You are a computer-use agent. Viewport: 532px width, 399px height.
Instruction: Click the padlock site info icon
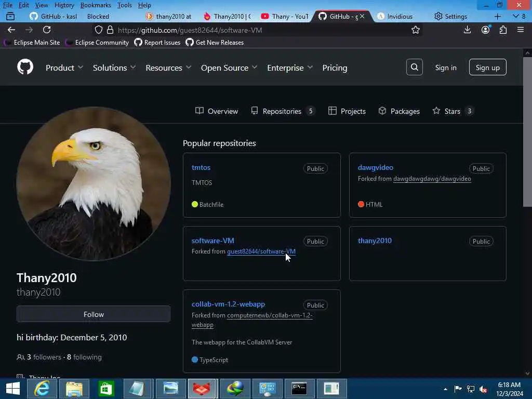click(110, 30)
